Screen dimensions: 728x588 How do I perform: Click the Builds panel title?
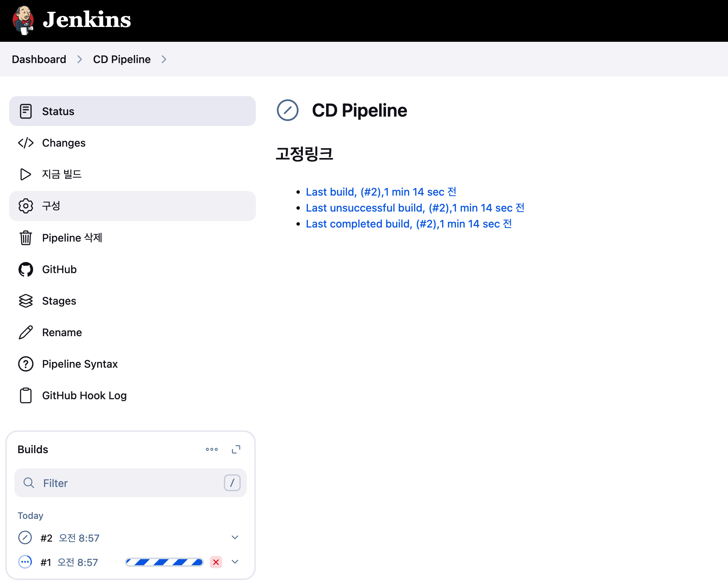pyautogui.click(x=33, y=449)
